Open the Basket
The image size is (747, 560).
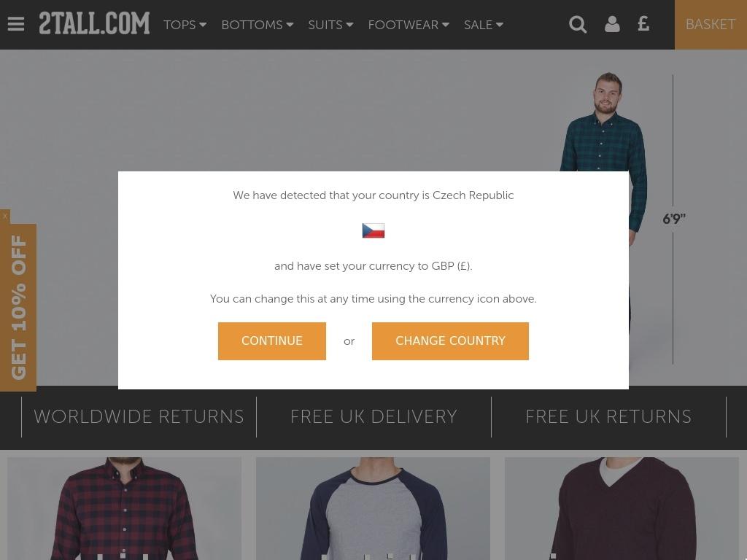pyautogui.click(x=711, y=24)
